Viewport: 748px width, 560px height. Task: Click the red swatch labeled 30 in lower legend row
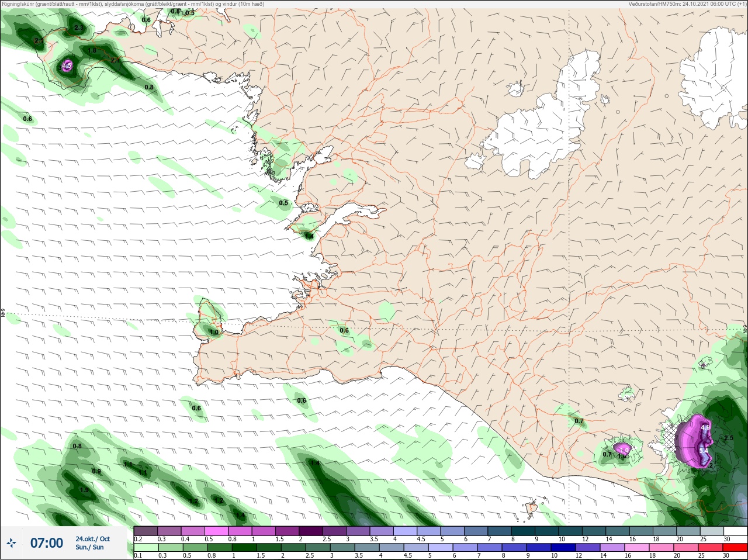(x=735, y=548)
